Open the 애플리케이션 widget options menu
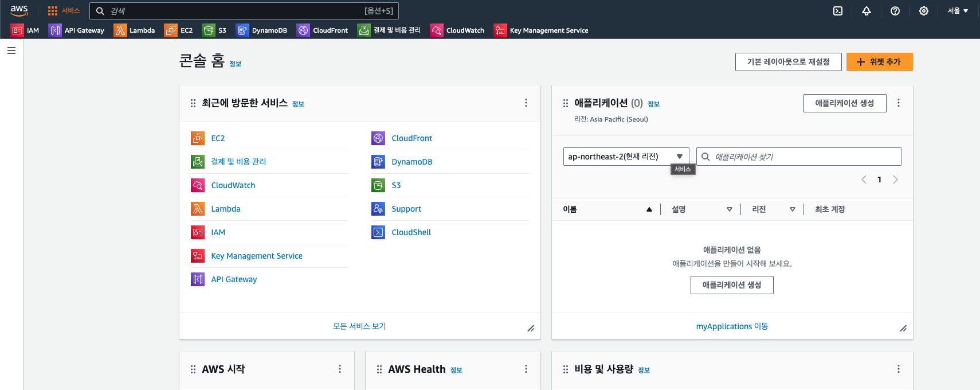 pyautogui.click(x=899, y=103)
